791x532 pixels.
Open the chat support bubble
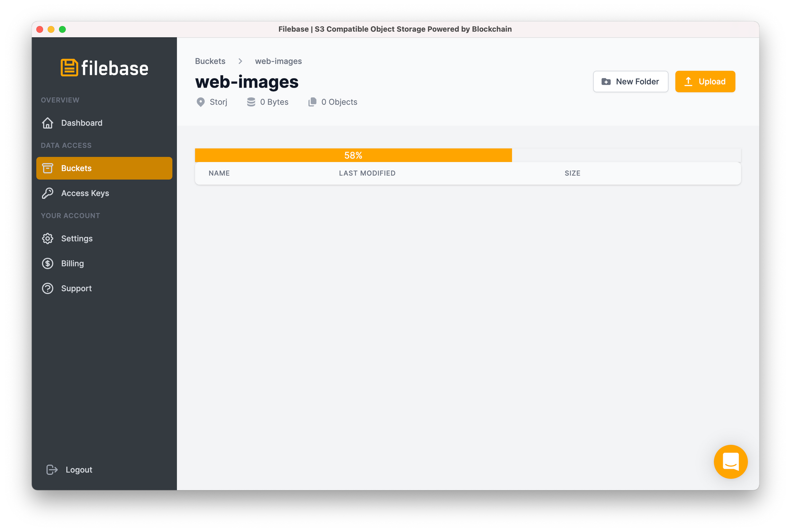[x=731, y=462]
